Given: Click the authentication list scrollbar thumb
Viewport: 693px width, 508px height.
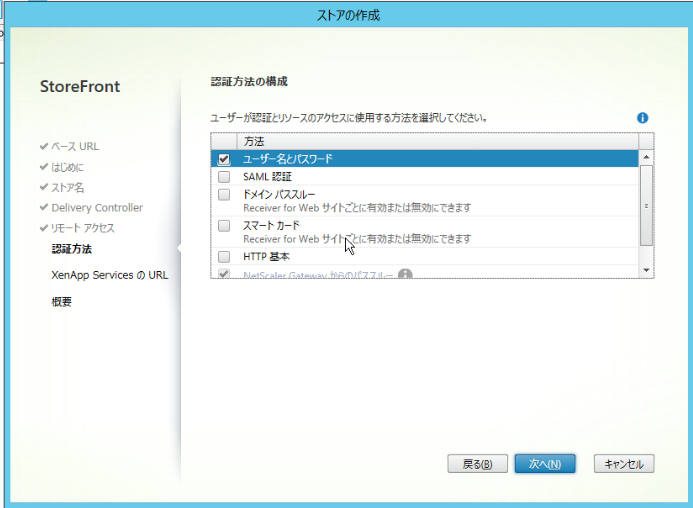Looking at the screenshot, I should (646, 206).
